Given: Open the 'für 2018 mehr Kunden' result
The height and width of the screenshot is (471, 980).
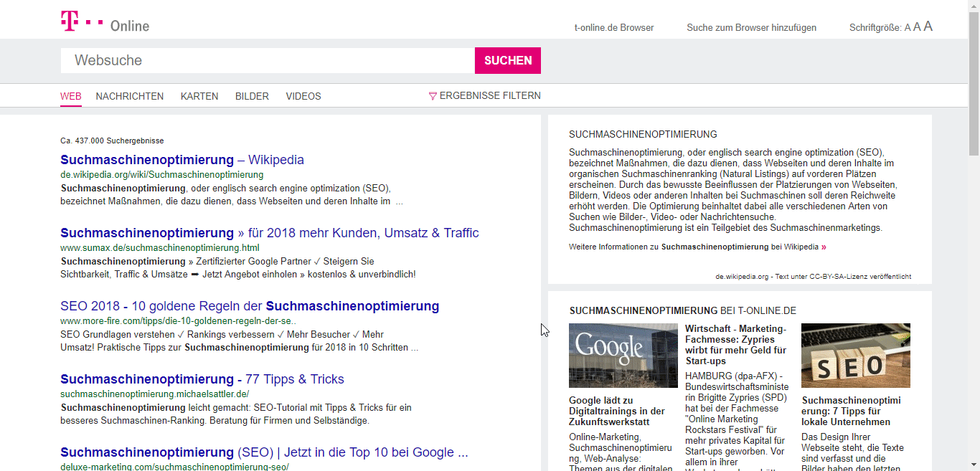Looking at the screenshot, I should 270,233.
